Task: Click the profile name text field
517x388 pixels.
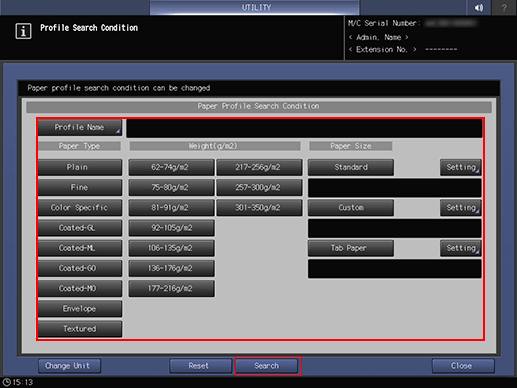Action: point(304,128)
